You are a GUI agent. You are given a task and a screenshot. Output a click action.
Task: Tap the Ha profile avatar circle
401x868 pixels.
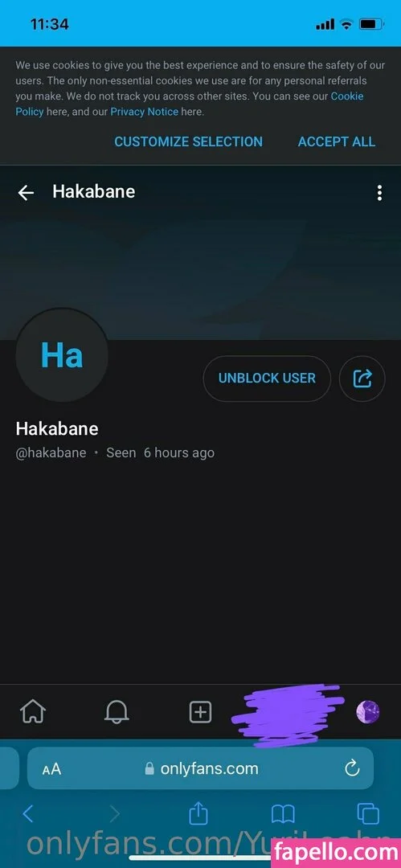click(62, 355)
